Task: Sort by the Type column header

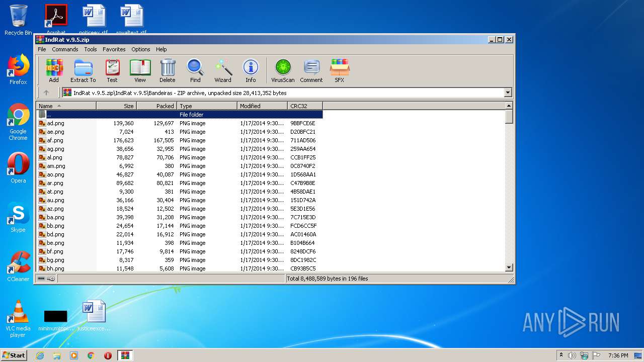Action: coord(207,106)
